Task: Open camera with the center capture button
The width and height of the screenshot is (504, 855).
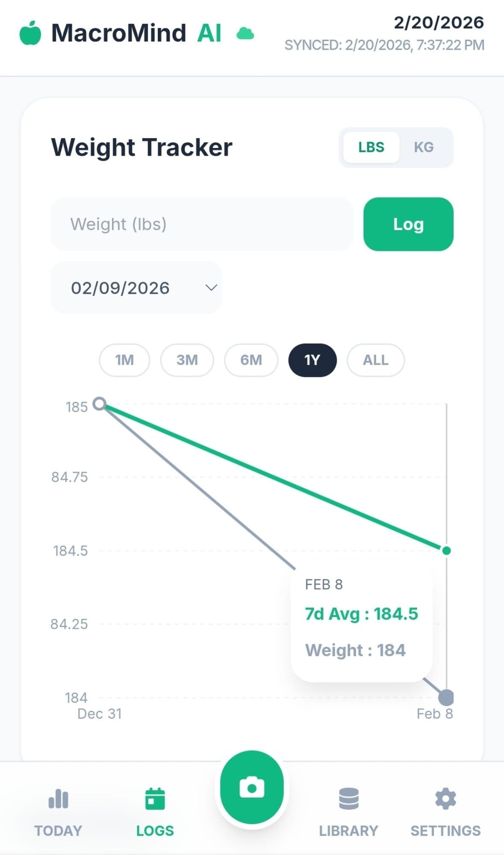Action: pos(252,787)
